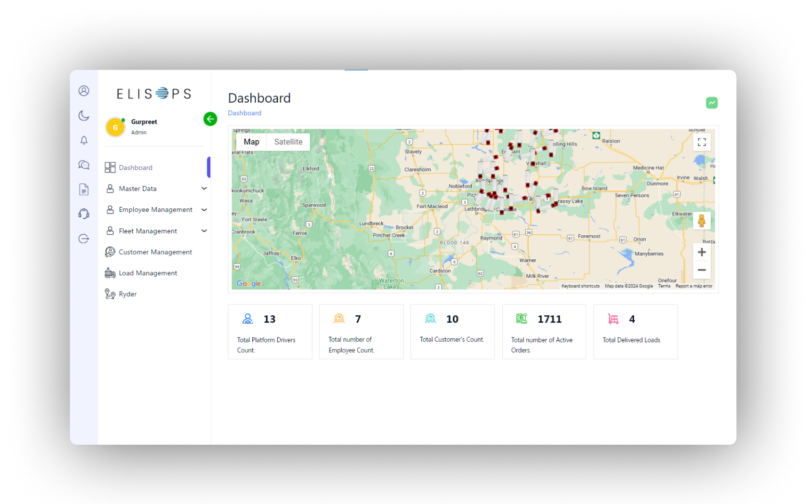Click the Dashboard breadcrumb link
812x504 pixels.
click(x=244, y=113)
